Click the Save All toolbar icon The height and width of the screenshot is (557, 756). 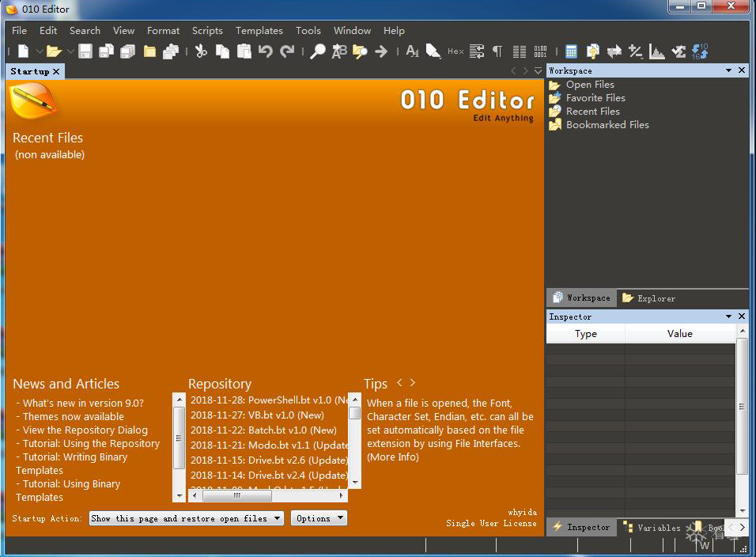128,51
